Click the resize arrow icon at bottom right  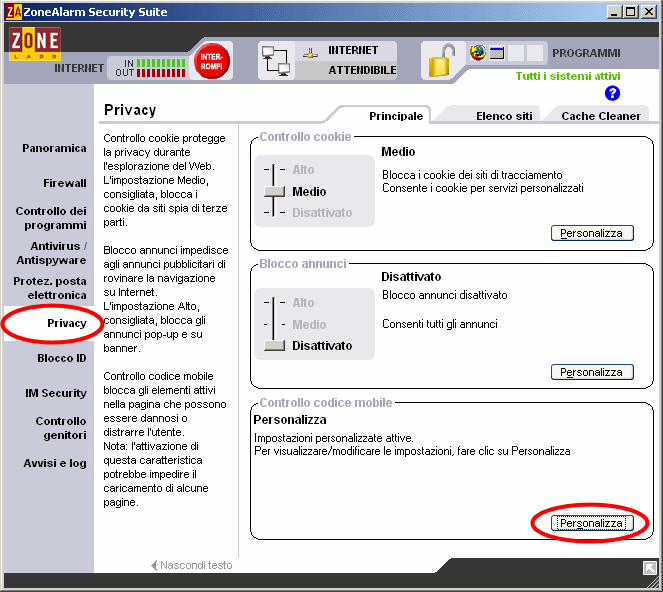[649, 567]
